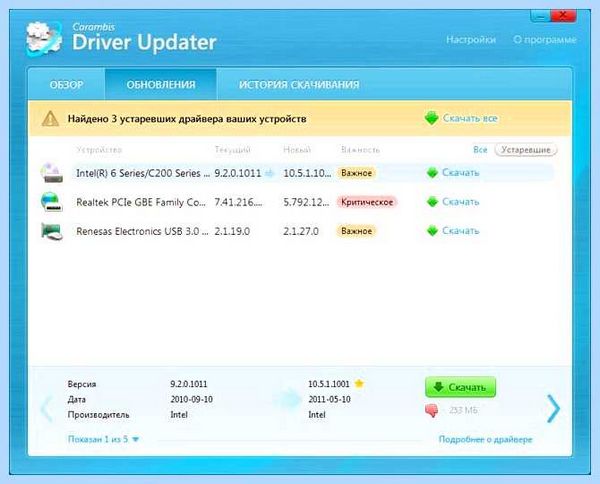Open О программе about page
600x484 pixels.
coord(545,40)
